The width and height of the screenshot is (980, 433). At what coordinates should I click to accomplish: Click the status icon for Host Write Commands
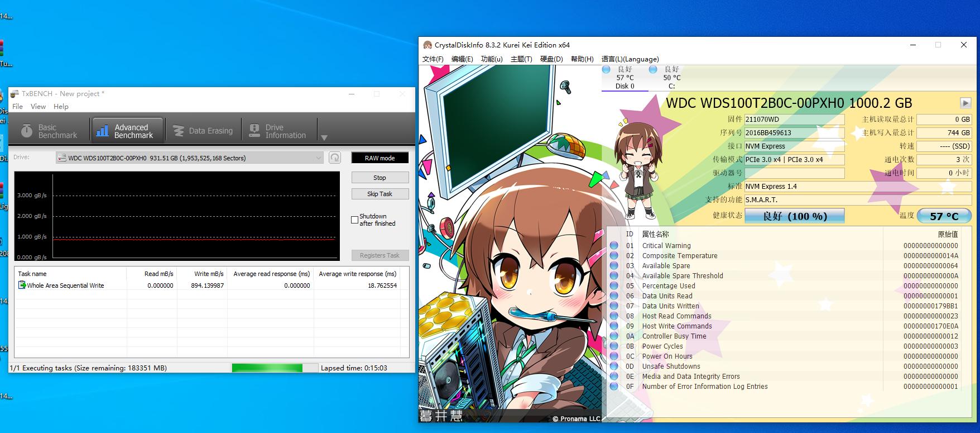click(x=614, y=326)
